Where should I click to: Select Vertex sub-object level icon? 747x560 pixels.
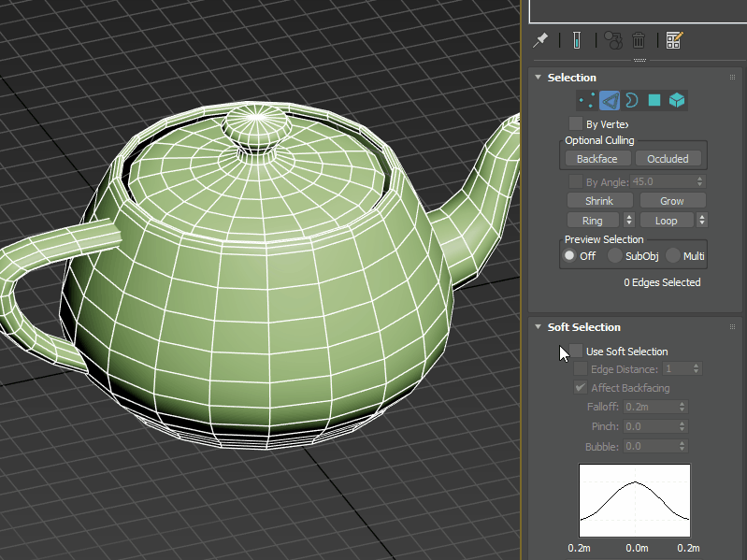(586, 100)
